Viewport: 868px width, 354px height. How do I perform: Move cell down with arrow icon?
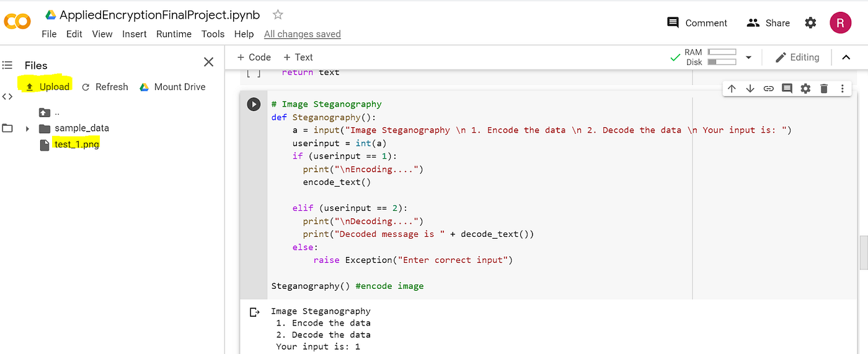click(750, 89)
